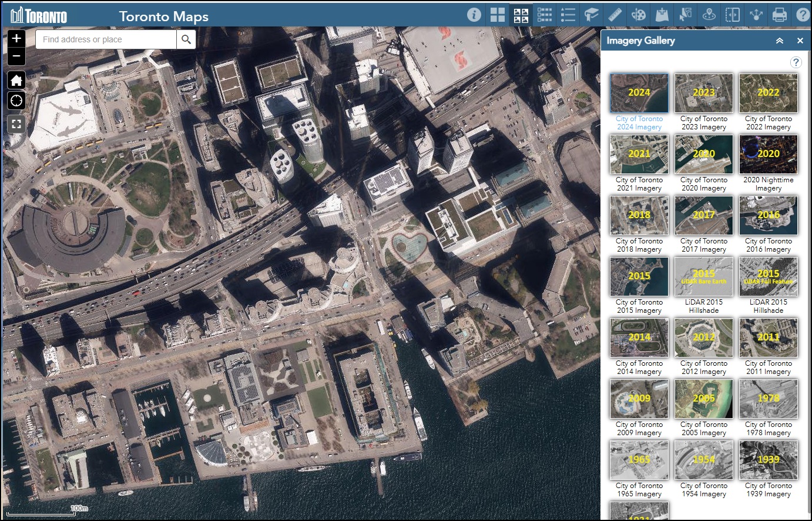The image size is (812, 521).
Task: Click the map pin location icon in toolbar
Action: [709, 15]
